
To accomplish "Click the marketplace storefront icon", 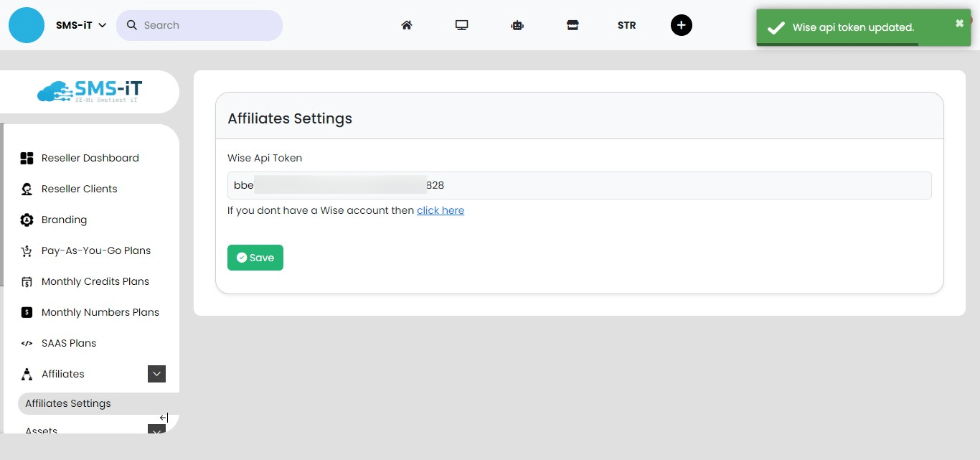I will (573, 24).
